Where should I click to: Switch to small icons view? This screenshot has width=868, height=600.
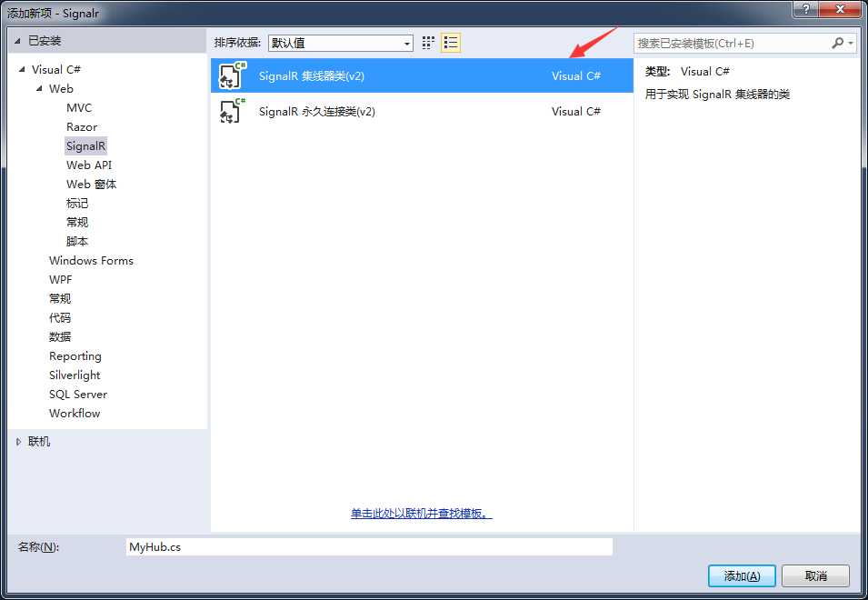click(428, 43)
